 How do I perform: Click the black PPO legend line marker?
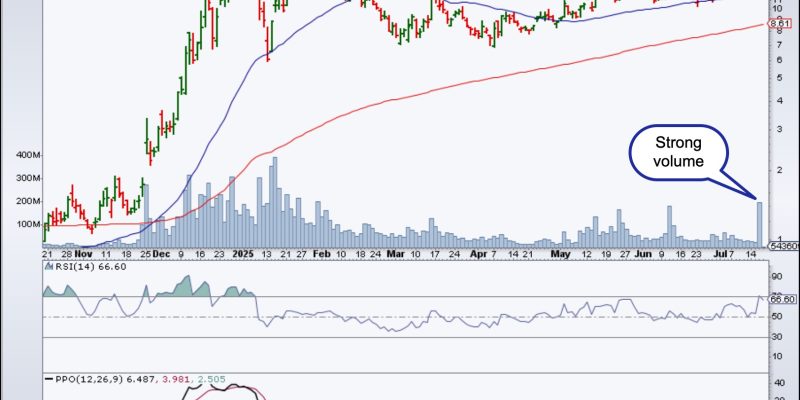click(x=49, y=379)
